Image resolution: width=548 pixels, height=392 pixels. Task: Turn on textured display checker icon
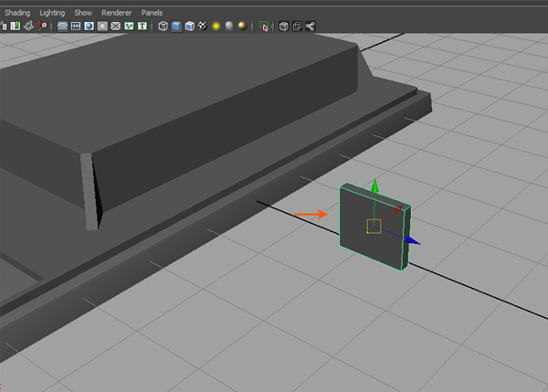point(202,26)
